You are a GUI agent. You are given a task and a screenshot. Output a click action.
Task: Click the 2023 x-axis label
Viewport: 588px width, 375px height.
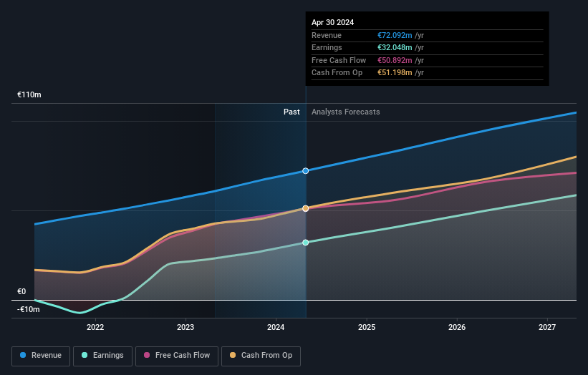[185, 327]
